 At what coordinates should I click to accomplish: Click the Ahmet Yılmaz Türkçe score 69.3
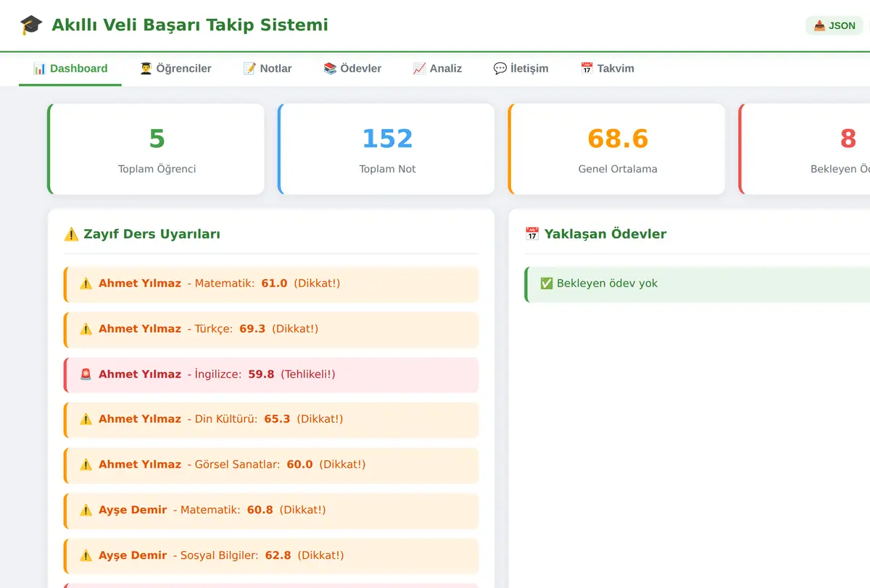click(x=252, y=329)
